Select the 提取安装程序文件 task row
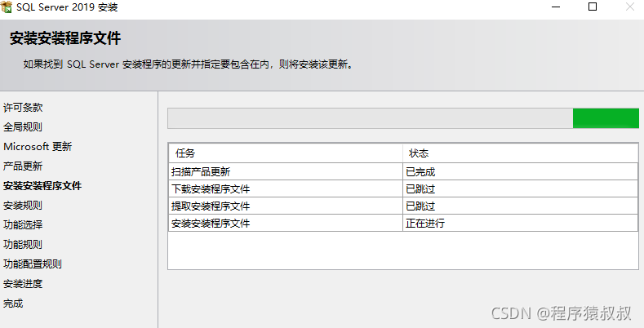This screenshot has height=328, width=644. point(403,206)
